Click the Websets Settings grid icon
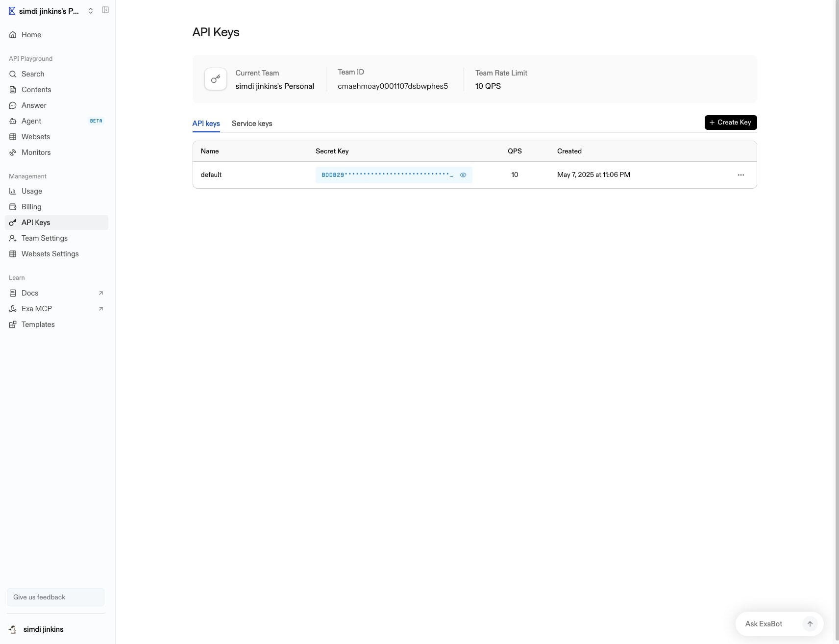This screenshot has width=839, height=644. click(x=13, y=254)
